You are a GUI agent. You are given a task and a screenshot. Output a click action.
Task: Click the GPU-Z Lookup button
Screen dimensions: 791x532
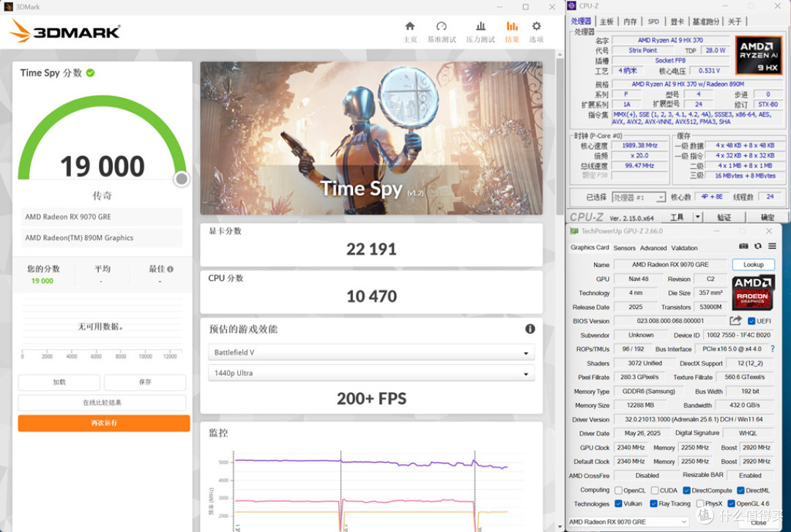click(753, 264)
